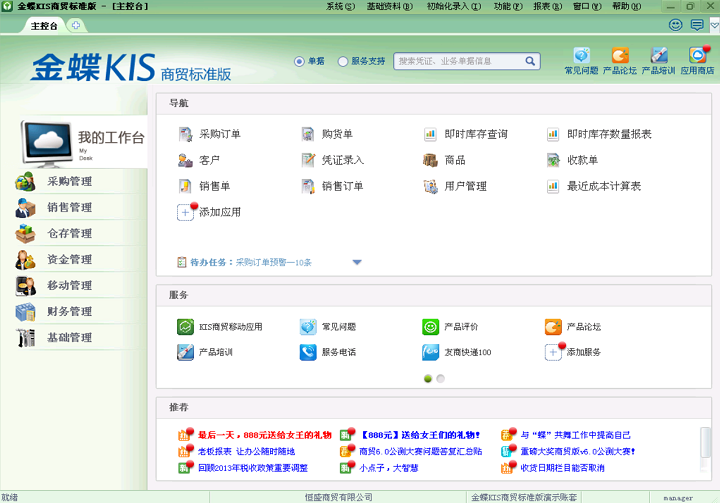Click the 即时库存查询 chart icon
This screenshot has height=503, width=720.
tap(430, 134)
